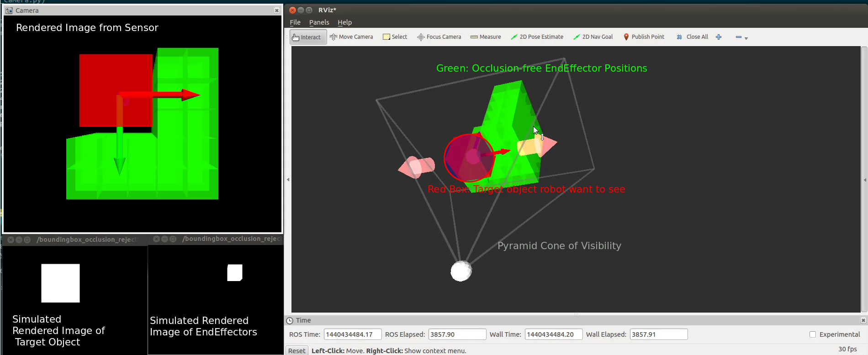Screen dimensions: 868x355
Task: Open the Panels menu
Action: [x=319, y=22]
